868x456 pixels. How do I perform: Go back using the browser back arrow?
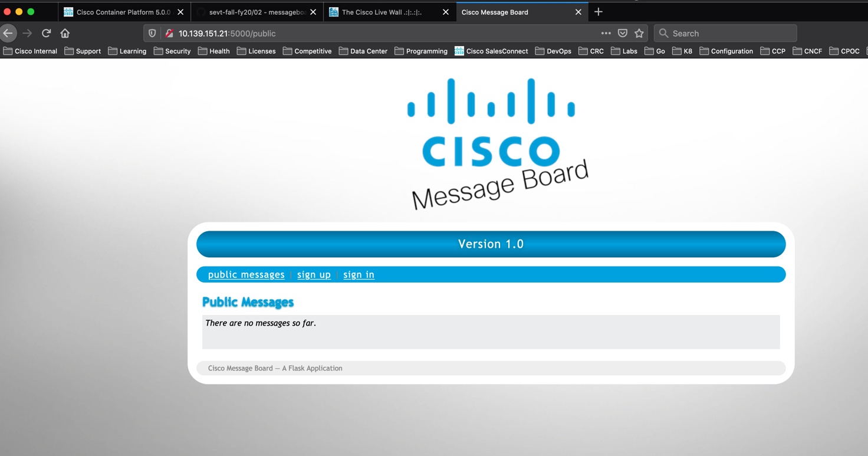[8, 34]
